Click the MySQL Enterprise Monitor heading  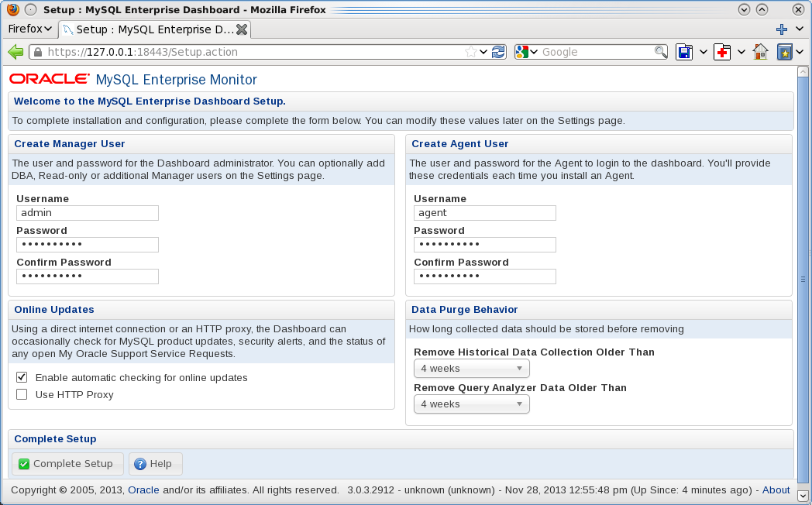[x=176, y=79]
